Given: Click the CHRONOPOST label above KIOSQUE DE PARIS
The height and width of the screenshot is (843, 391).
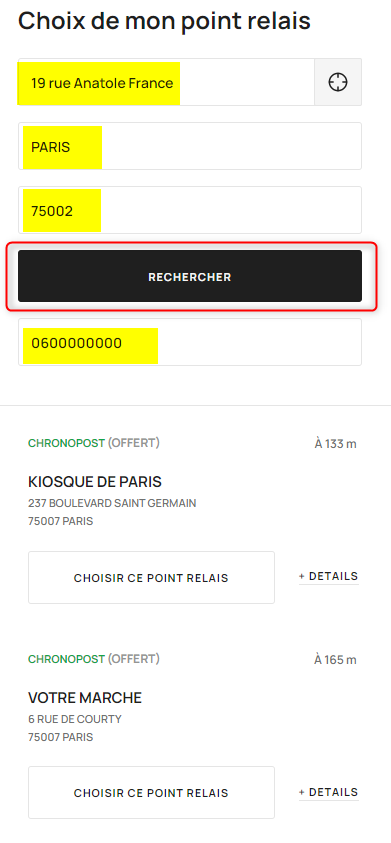Looking at the screenshot, I should 66,444.
